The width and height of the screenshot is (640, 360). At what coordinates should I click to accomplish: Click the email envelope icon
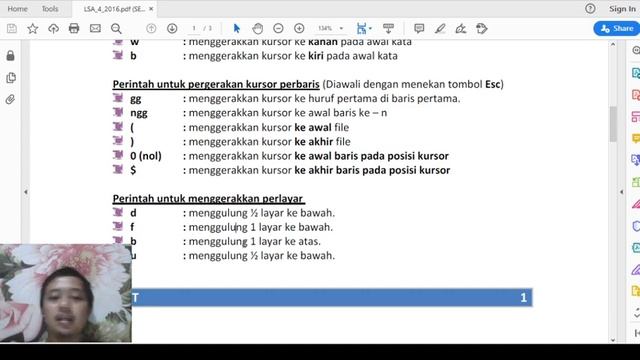(95, 29)
